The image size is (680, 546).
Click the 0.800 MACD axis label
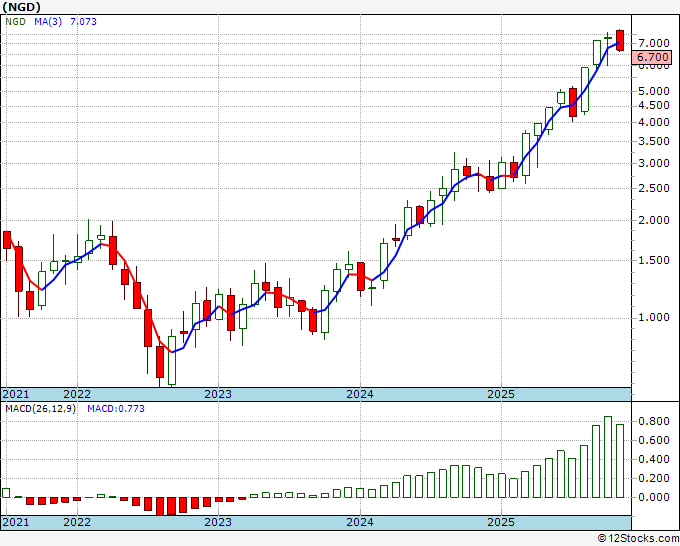tap(654, 422)
